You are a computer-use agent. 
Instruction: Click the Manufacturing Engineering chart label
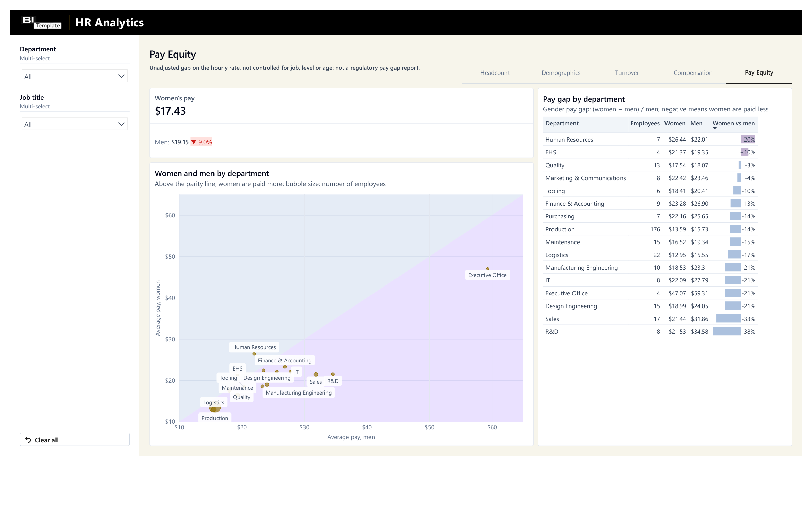[298, 393]
